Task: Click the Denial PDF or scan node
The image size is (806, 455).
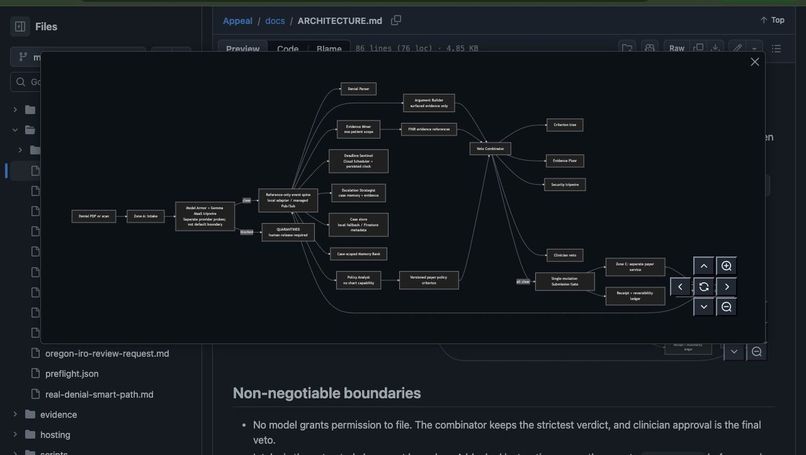Action: pyautogui.click(x=94, y=216)
